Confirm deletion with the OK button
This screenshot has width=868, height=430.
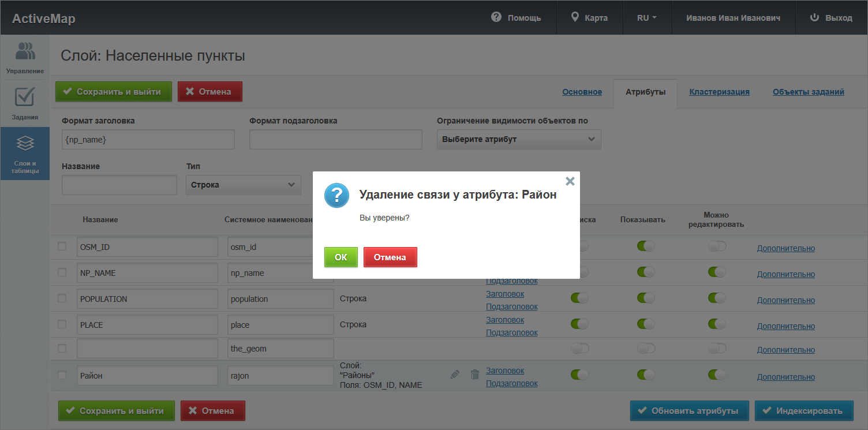tap(341, 257)
